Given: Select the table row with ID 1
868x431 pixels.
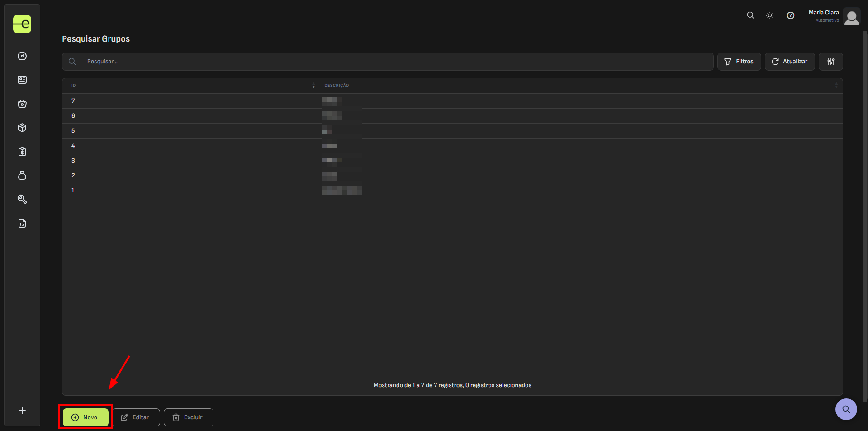Looking at the screenshot, I should pyautogui.click(x=452, y=191).
